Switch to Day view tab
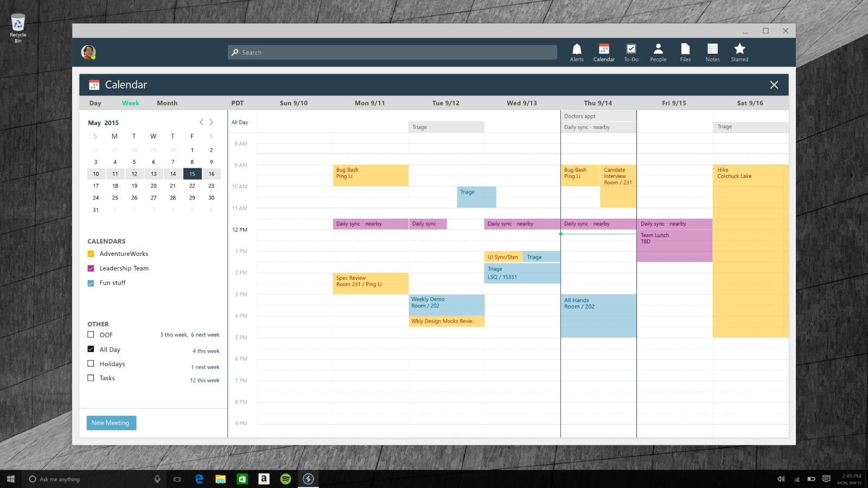The height and width of the screenshot is (488, 868). pos(95,103)
